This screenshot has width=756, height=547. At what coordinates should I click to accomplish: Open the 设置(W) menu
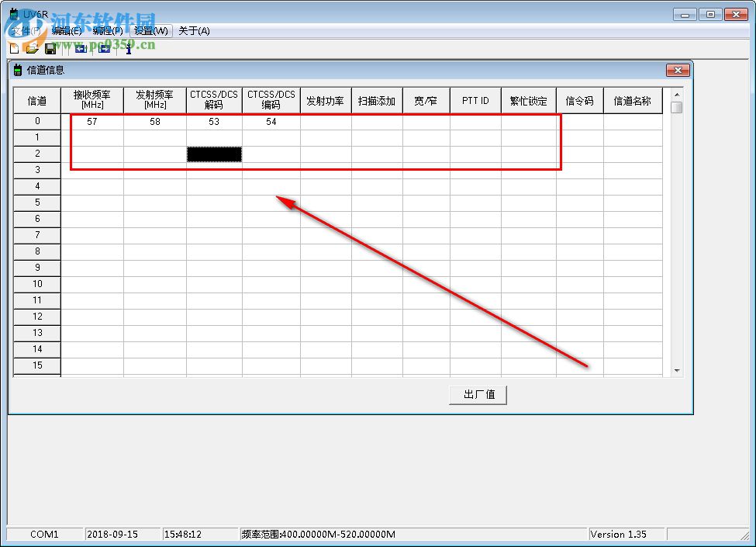coord(151,31)
